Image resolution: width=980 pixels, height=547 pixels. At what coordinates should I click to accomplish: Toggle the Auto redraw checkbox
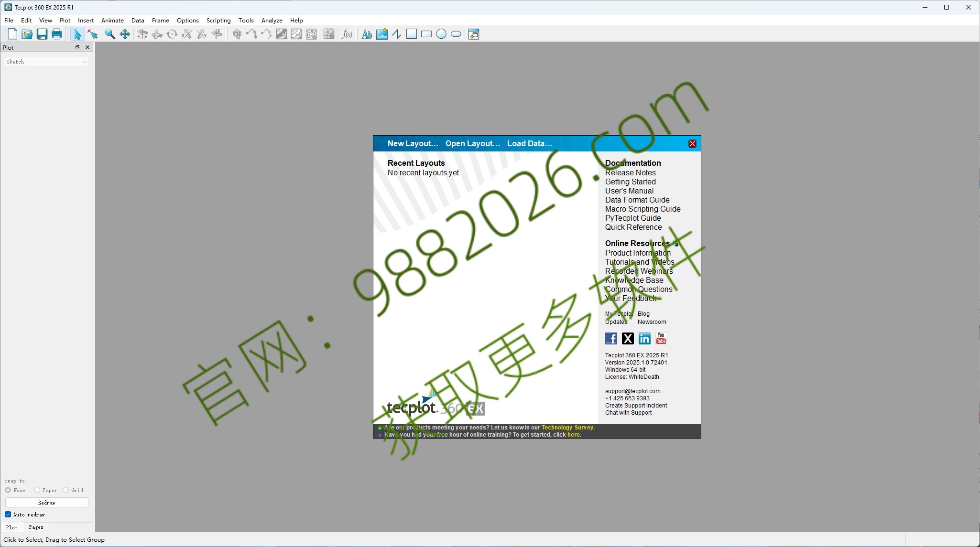coord(8,515)
